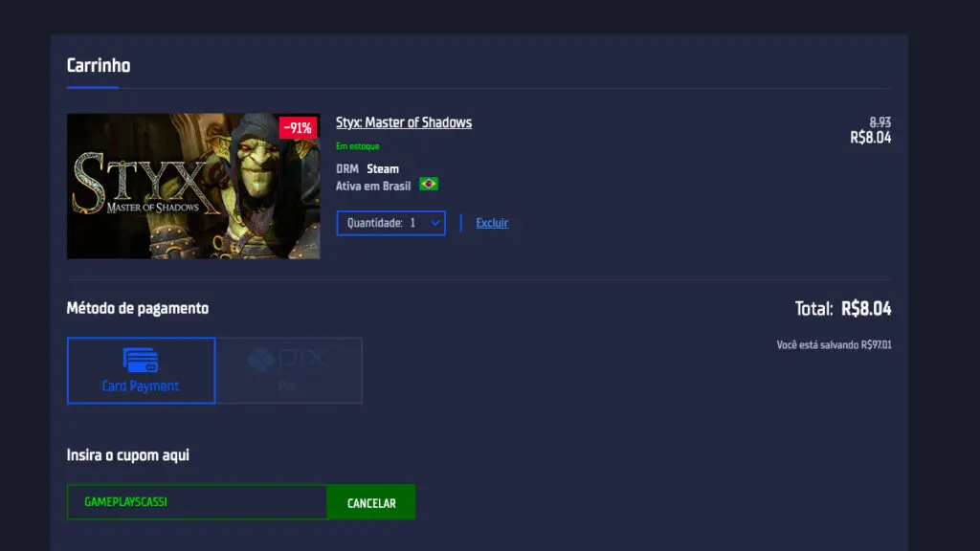The height and width of the screenshot is (551, 980).
Task: Click the blue card graphic in payment box
Action: [141, 362]
